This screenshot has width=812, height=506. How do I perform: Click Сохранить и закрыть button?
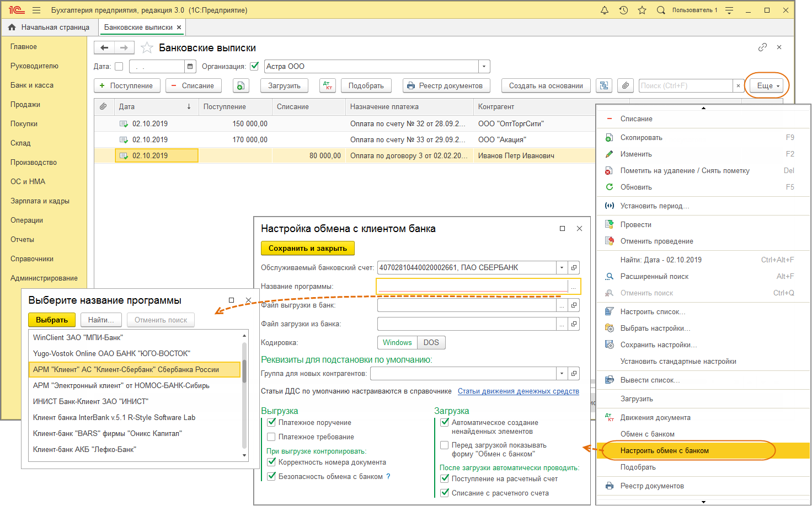308,248
